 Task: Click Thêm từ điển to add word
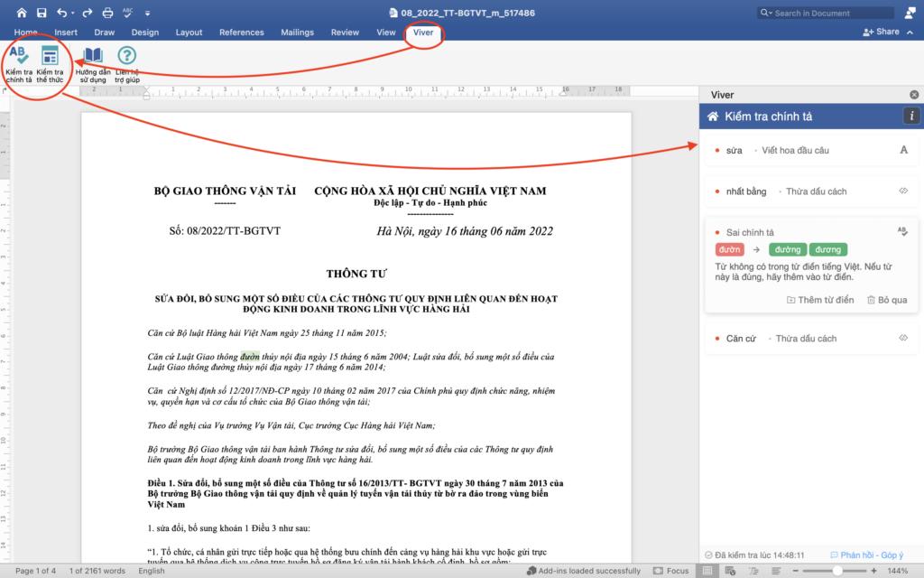pos(820,300)
